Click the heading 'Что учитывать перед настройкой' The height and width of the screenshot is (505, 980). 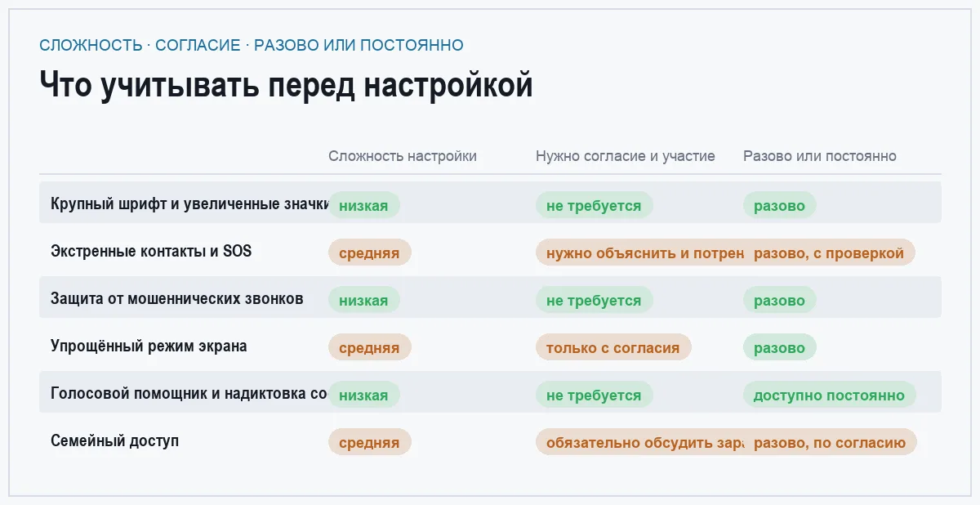tap(286, 85)
